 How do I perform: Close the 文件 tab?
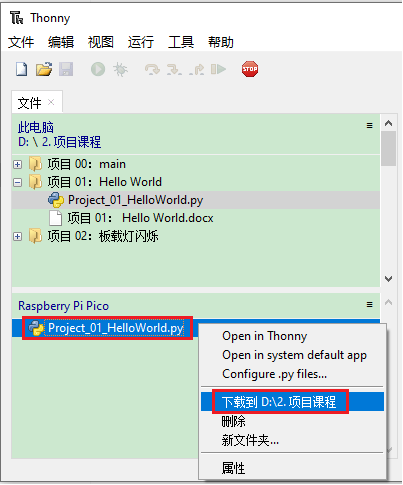(51, 102)
